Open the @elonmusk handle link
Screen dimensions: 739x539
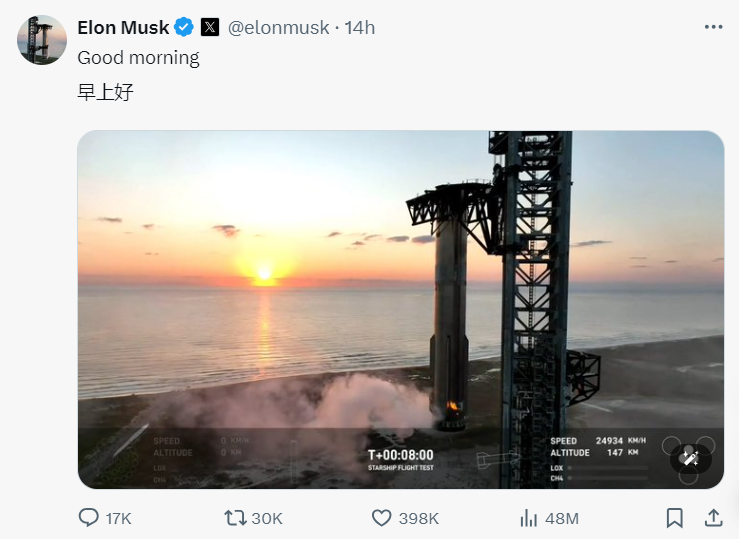pos(279,27)
